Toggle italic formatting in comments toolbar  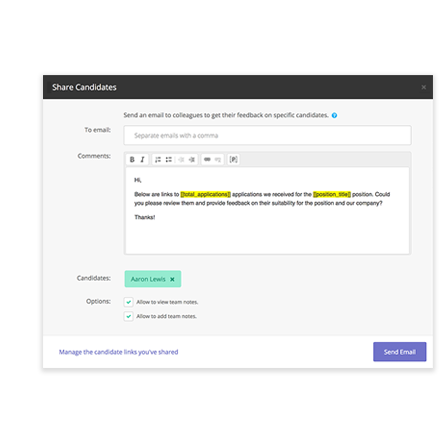(142, 159)
